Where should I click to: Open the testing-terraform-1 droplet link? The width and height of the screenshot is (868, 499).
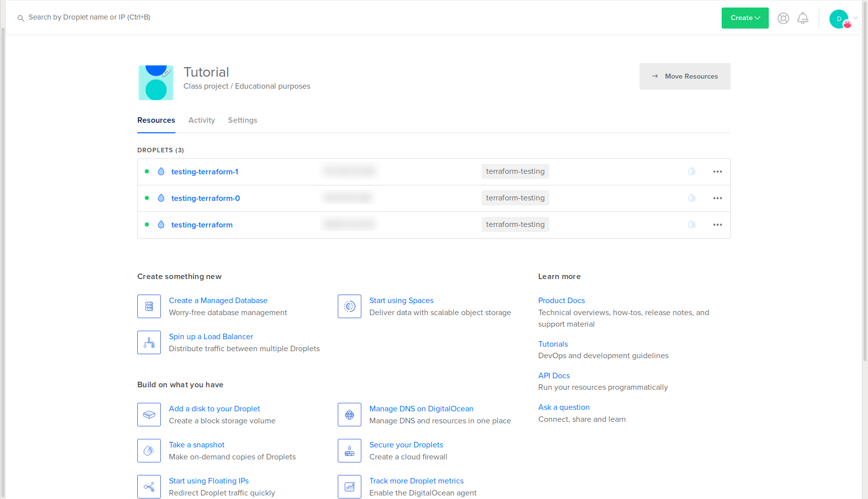pyautogui.click(x=204, y=172)
